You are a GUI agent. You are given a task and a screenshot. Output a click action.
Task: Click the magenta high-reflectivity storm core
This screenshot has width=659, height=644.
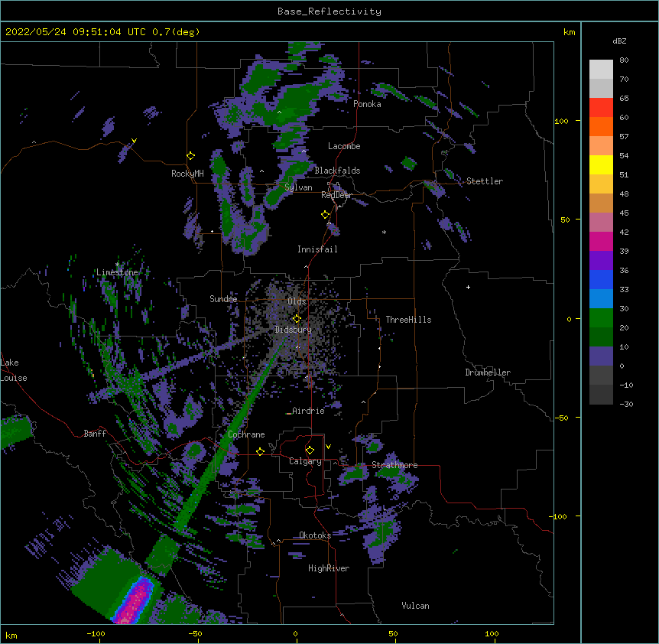pyautogui.click(x=133, y=601)
